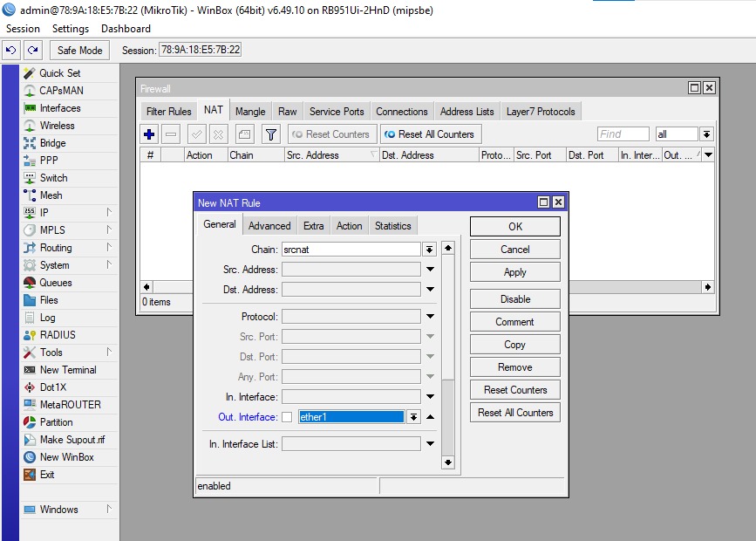Click Cancel in New NAT Rule
Viewport: 756px width, 541px height.
click(x=515, y=250)
